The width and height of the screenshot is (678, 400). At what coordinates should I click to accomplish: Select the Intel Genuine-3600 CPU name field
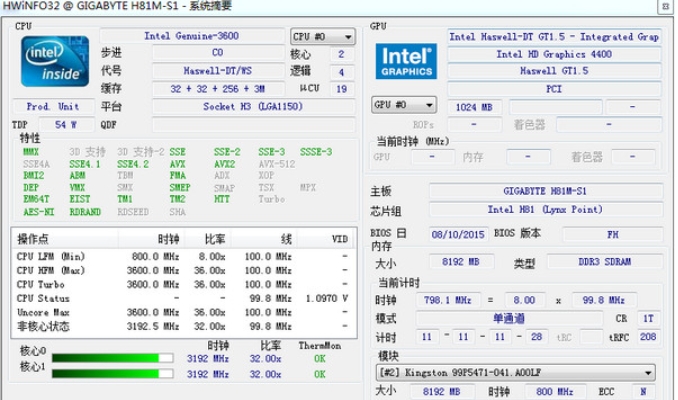(x=192, y=36)
